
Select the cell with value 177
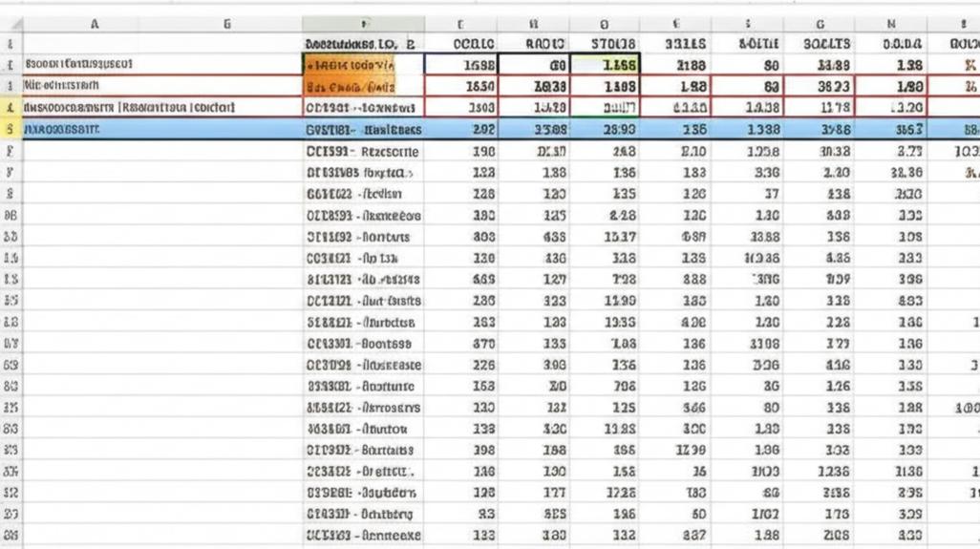pyautogui.click(x=533, y=493)
